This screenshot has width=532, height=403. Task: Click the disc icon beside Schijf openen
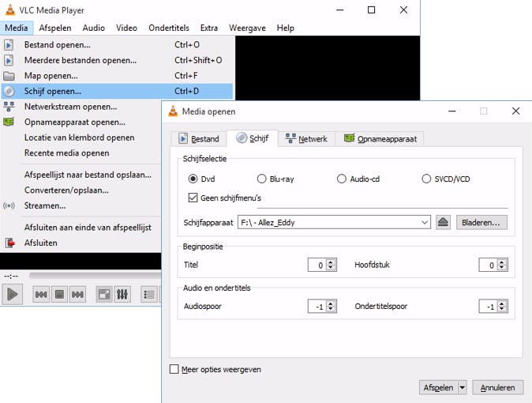coord(9,91)
